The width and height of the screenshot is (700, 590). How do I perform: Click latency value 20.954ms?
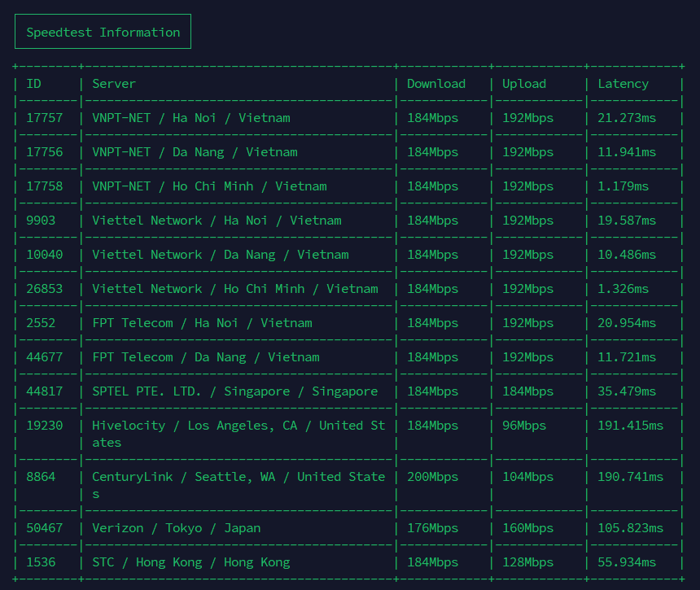627,323
